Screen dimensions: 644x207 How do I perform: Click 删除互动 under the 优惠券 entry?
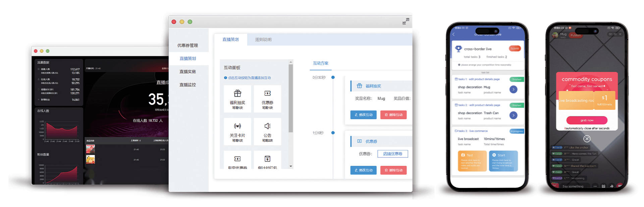pos(393,170)
